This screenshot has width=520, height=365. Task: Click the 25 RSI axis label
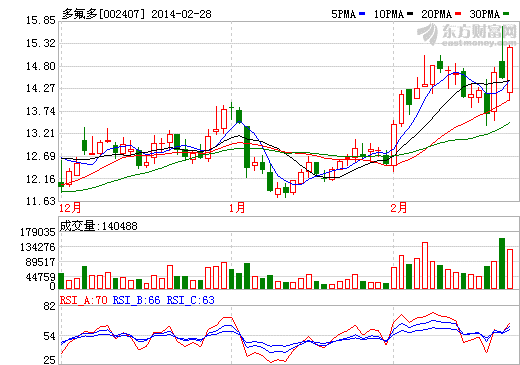point(50,360)
